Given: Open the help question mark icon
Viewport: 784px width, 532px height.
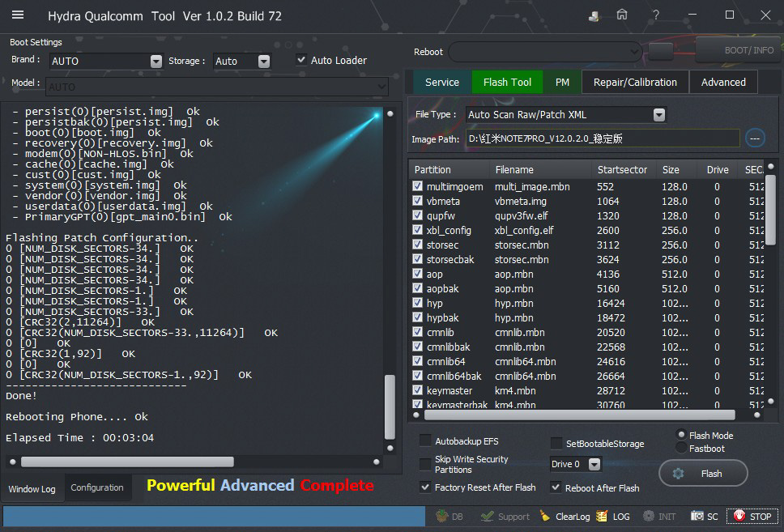Looking at the screenshot, I should [x=655, y=15].
